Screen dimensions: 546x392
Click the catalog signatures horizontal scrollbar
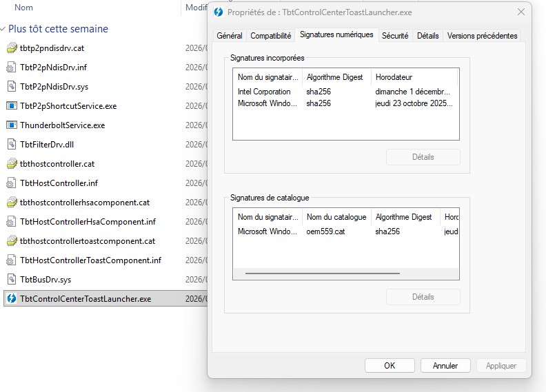(x=322, y=274)
